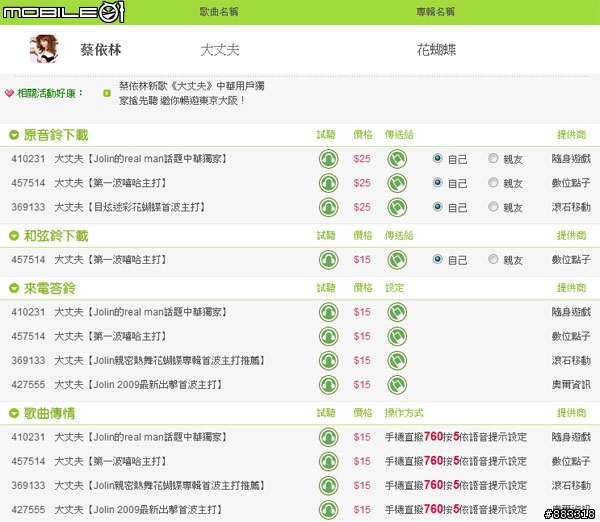Play preview of 427555 in 歌曲傳情
Viewport: 600px width, 522px height.
(x=328, y=510)
